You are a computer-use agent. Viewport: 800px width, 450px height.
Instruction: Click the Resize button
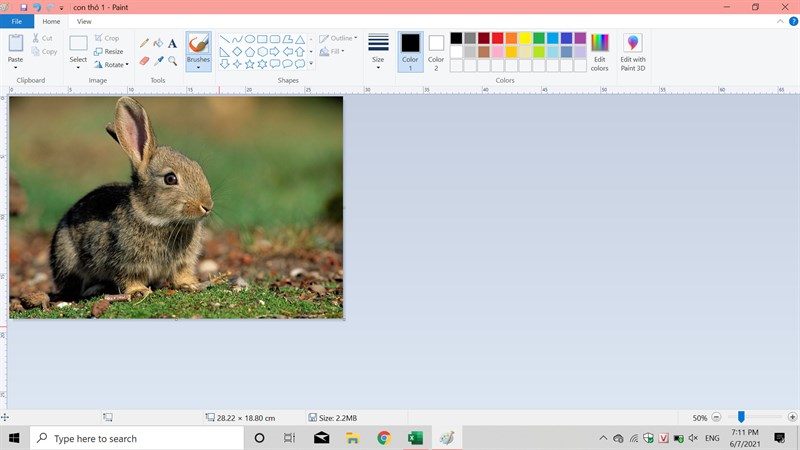[108, 51]
